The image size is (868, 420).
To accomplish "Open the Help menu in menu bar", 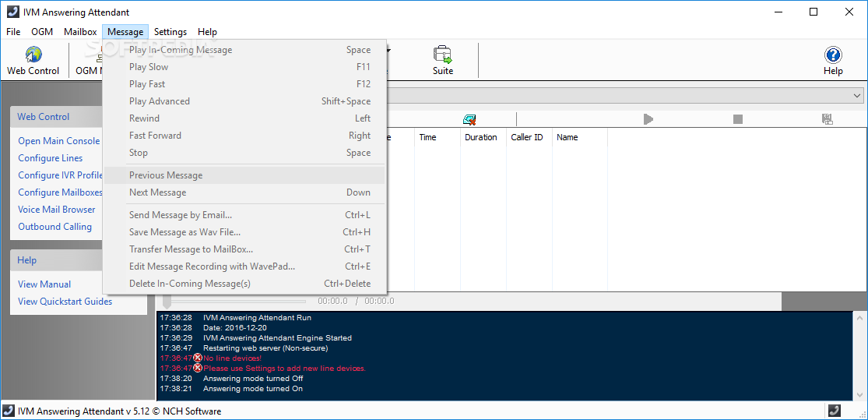I will point(207,32).
